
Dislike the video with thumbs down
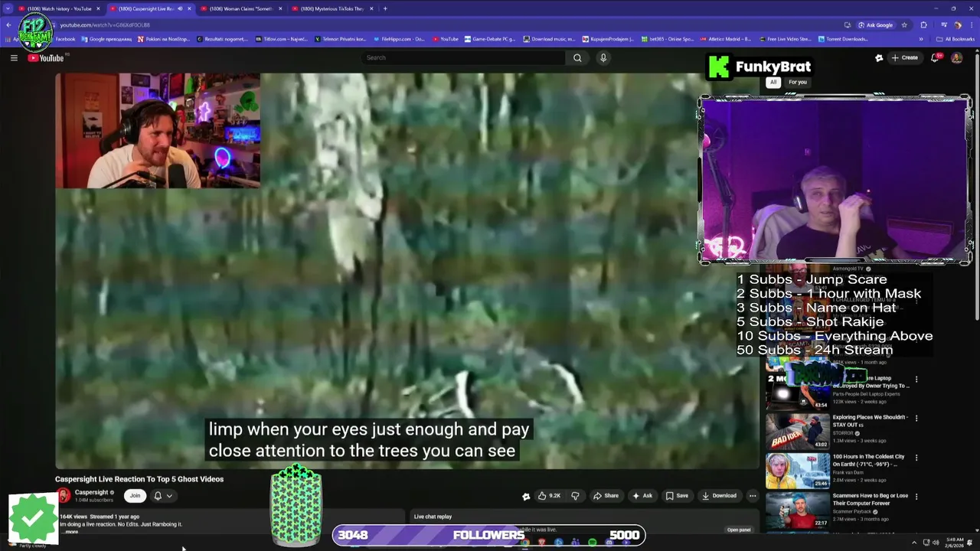(575, 496)
